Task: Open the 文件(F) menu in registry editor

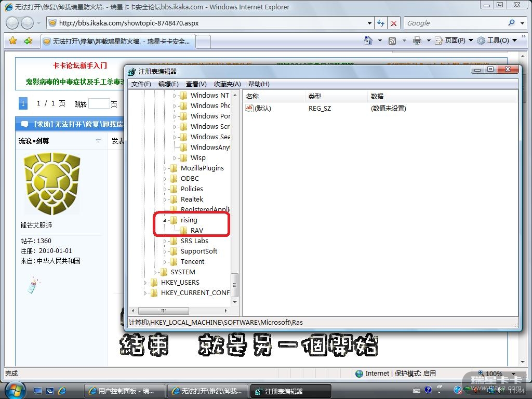Action: pos(141,84)
